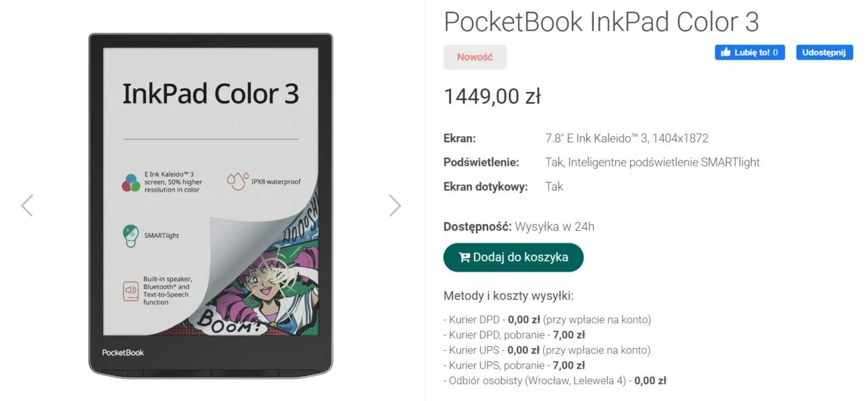Click the Dostępność Wysyłka w 24h text
The width and height of the screenshot is (868, 401).
(x=519, y=226)
